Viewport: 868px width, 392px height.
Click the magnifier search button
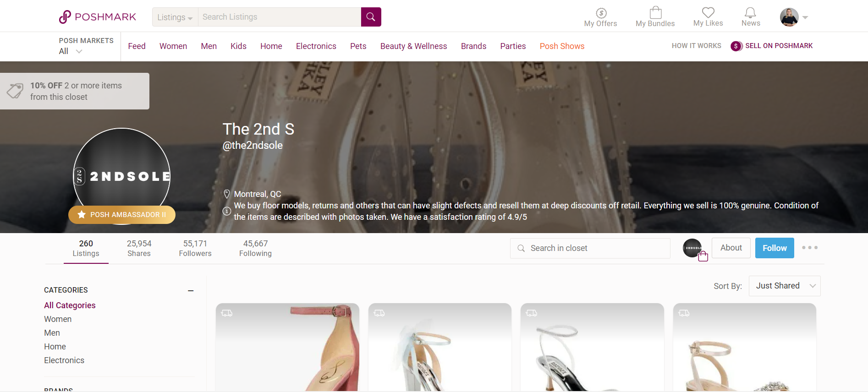371,17
